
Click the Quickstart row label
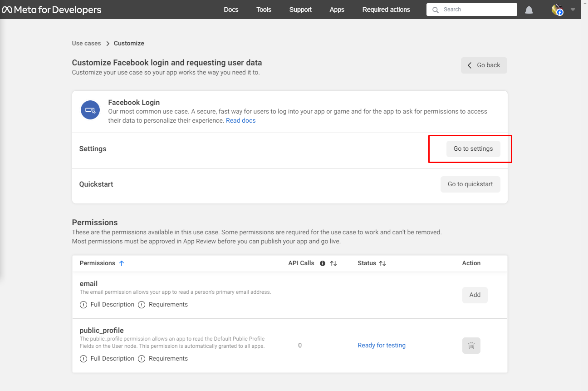(x=96, y=184)
